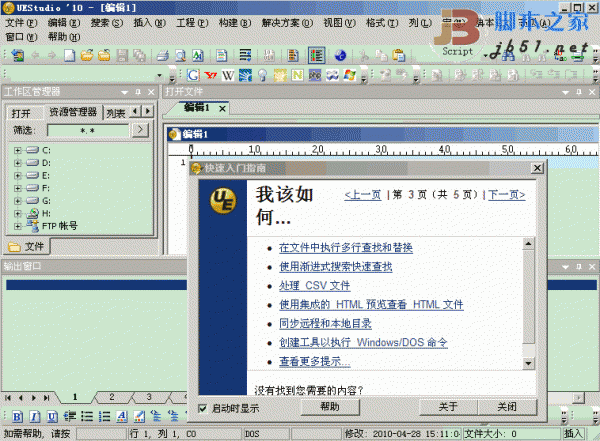Open the 查看更多提示 link
The height and width of the screenshot is (441, 600).
pos(315,361)
